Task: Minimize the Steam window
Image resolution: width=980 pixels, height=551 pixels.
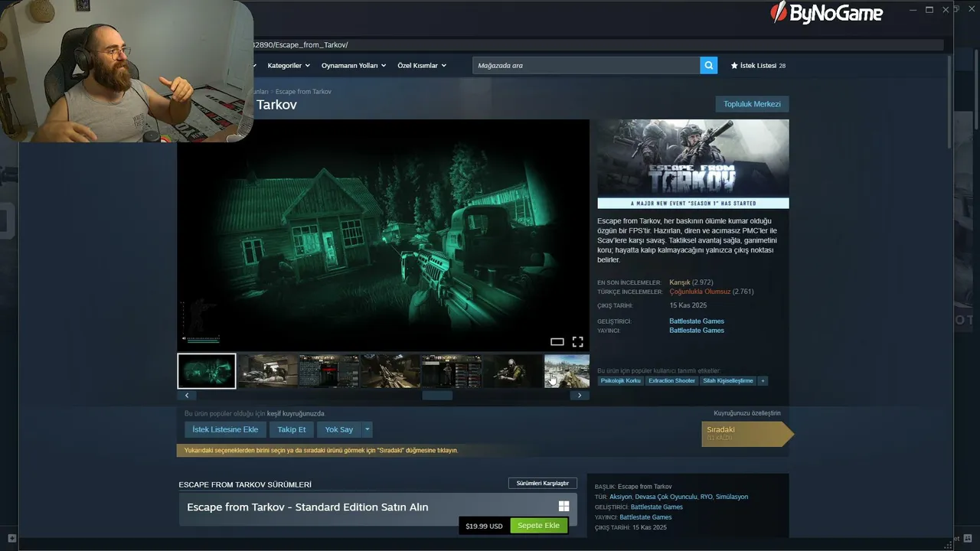Action: click(x=913, y=10)
